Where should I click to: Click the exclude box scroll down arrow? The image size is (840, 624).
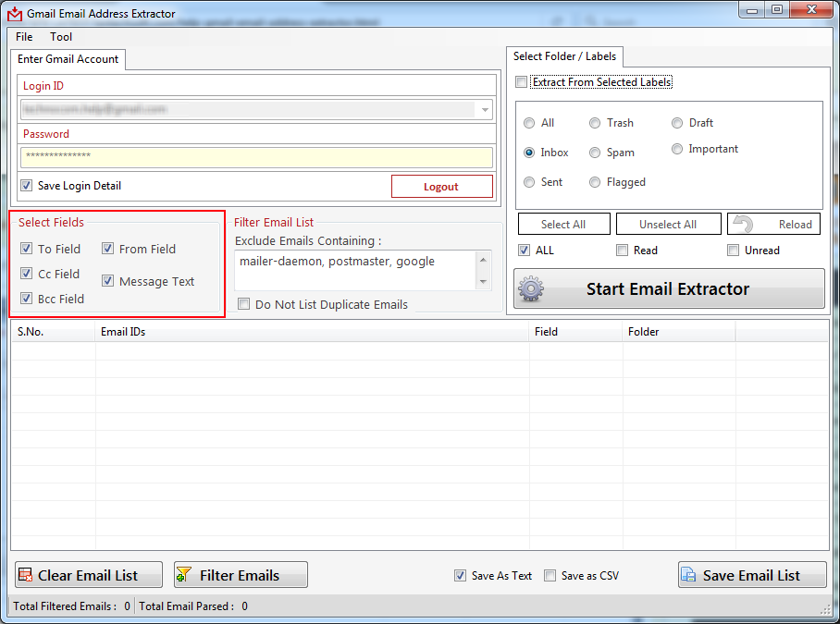click(483, 282)
